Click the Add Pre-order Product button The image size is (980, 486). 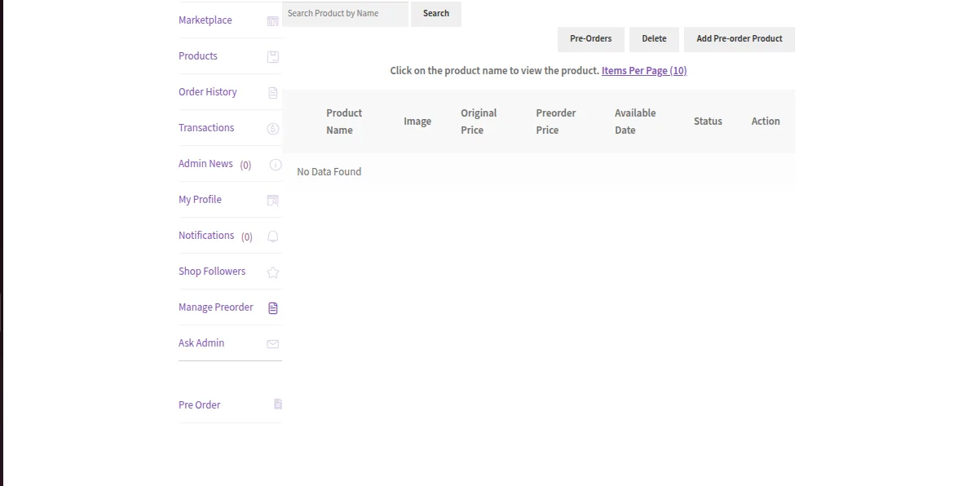point(739,39)
